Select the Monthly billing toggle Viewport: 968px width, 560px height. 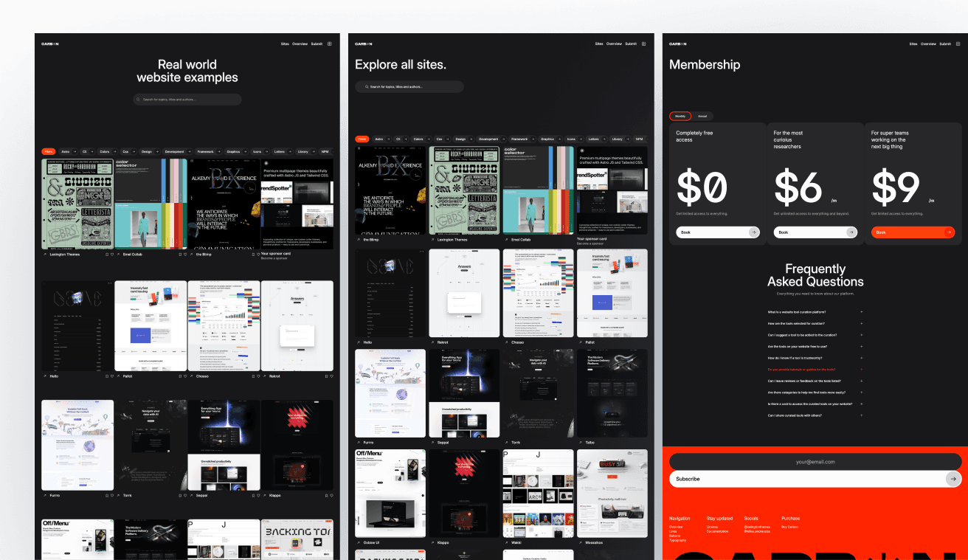[x=680, y=116]
